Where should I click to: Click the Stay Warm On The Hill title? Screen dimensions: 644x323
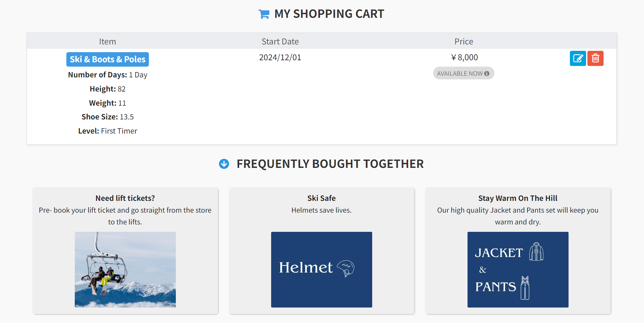point(518,198)
